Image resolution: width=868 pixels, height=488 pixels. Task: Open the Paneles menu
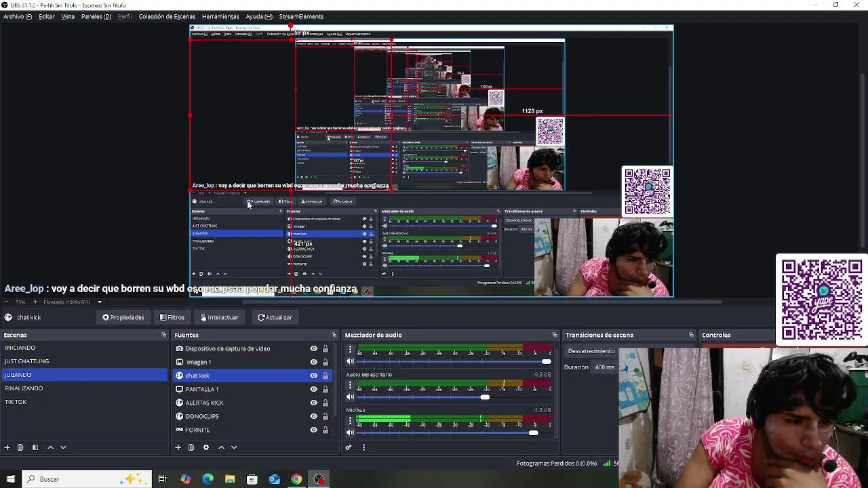click(x=96, y=16)
